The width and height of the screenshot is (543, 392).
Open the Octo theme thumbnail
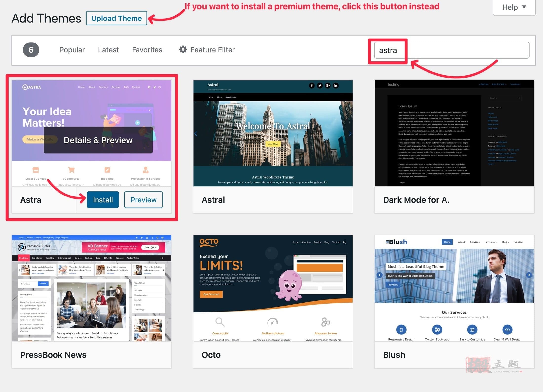273,288
